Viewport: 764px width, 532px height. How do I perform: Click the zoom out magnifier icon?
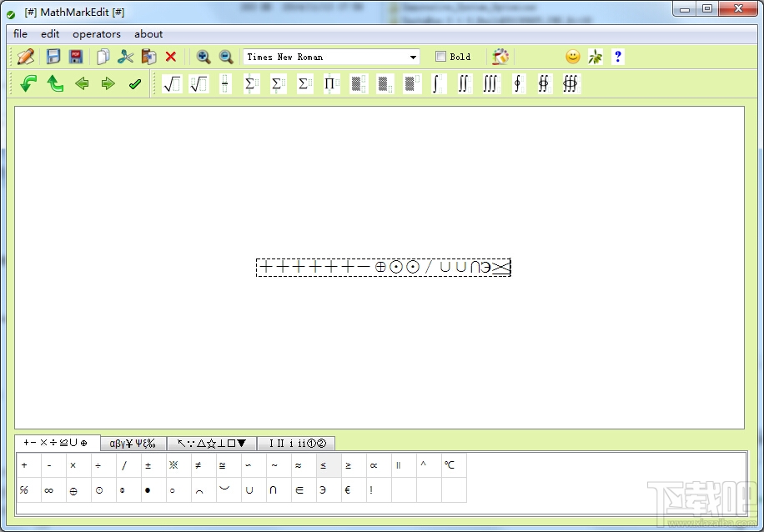coord(225,57)
